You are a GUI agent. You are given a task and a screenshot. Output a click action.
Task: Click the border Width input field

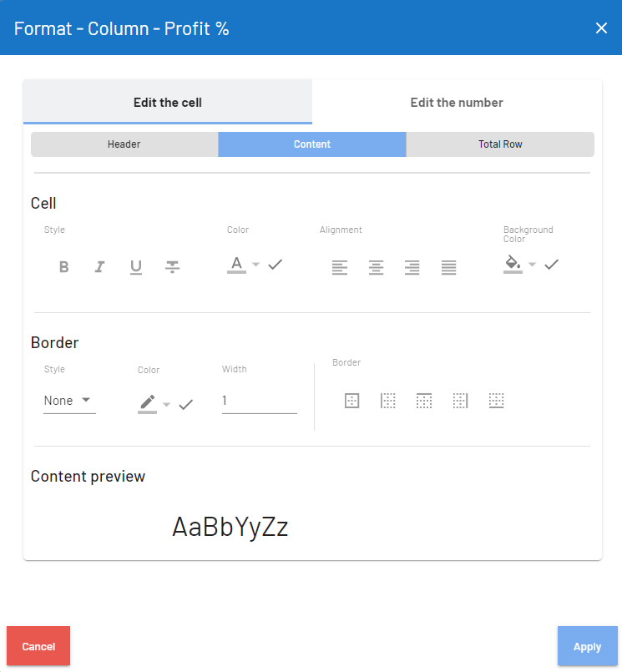(259, 402)
